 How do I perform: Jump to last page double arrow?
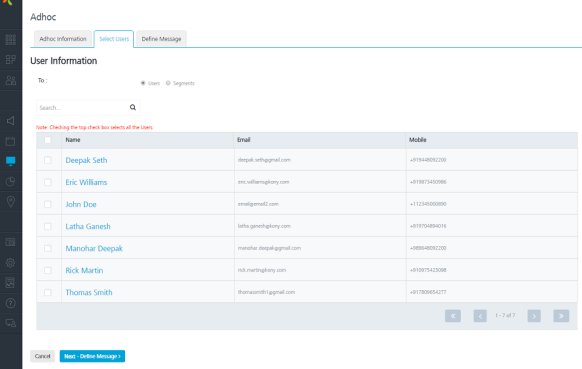(x=561, y=316)
